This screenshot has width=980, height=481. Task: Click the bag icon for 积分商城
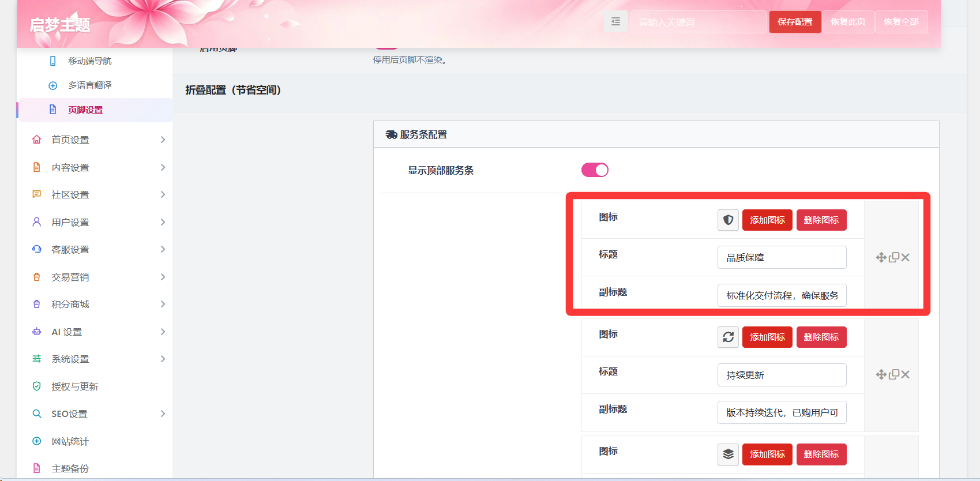pos(37,305)
